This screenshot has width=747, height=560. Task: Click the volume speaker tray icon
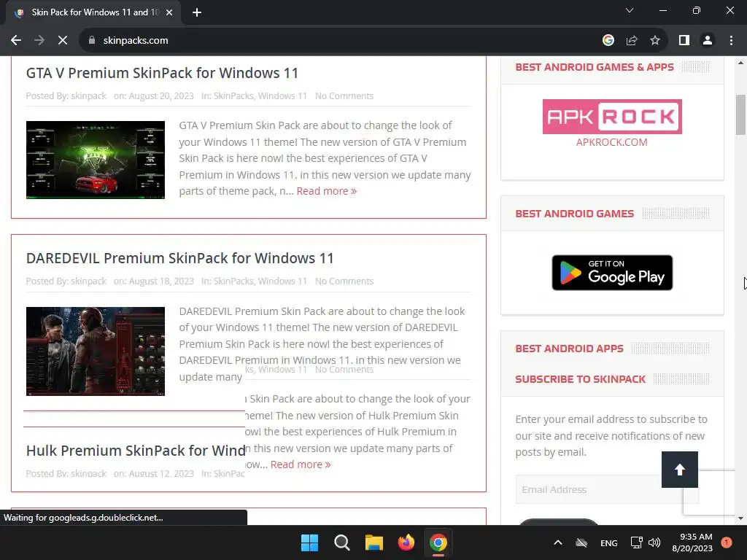point(654,542)
